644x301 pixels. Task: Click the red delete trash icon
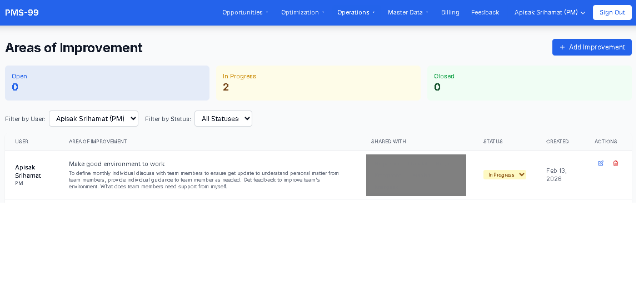point(615,163)
